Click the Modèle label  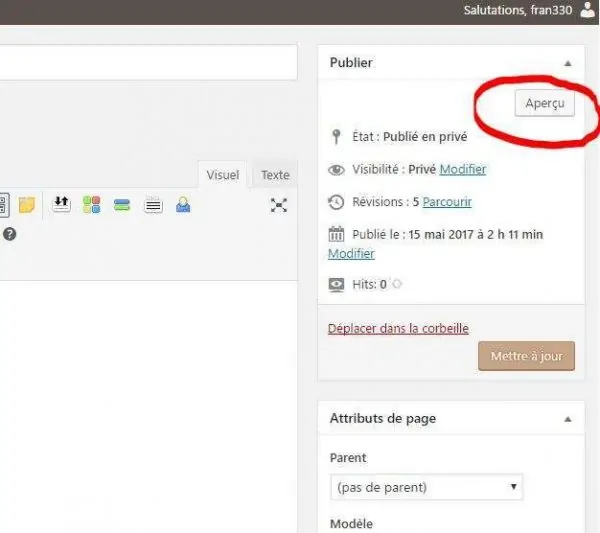351,523
